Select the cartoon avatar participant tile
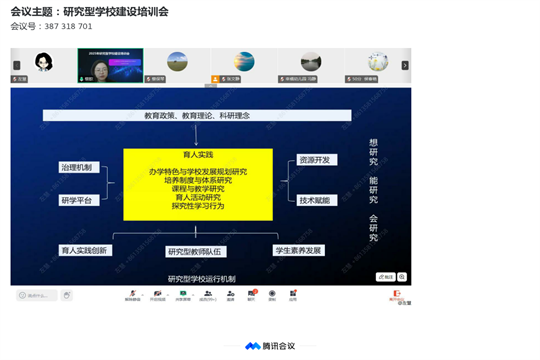Image resolution: width=540 pixels, height=360 pixels. click(x=44, y=65)
